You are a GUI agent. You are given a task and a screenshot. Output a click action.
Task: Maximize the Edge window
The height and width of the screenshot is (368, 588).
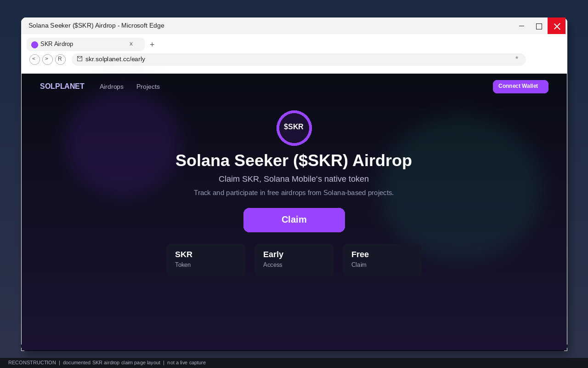pyautogui.click(x=539, y=26)
